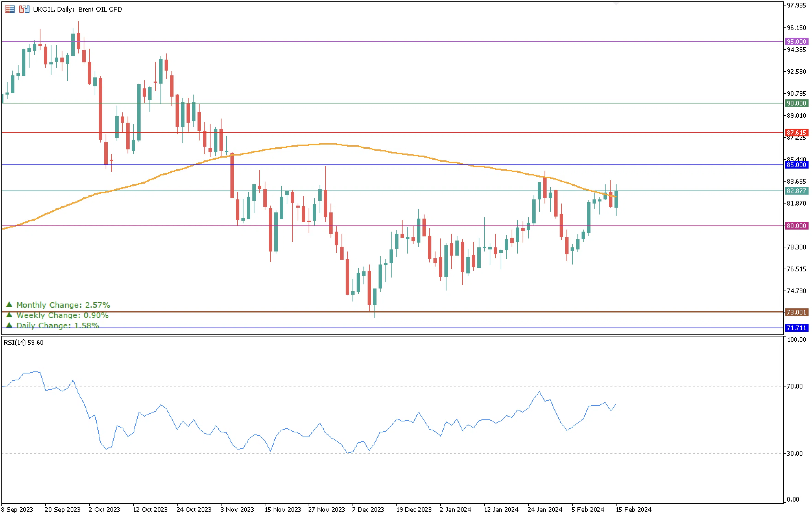Select the blue 85.000 price level label
Image resolution: width=812 pixels, height=516 pixels.
point(796,165)
